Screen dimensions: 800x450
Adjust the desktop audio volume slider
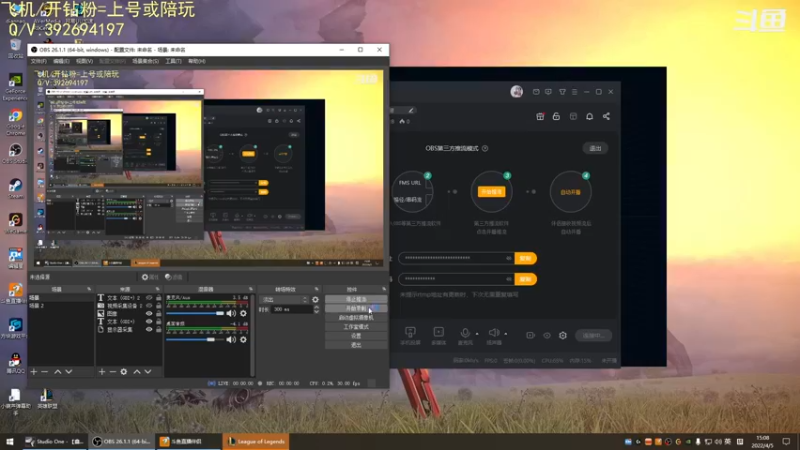[x=194, y=339]
